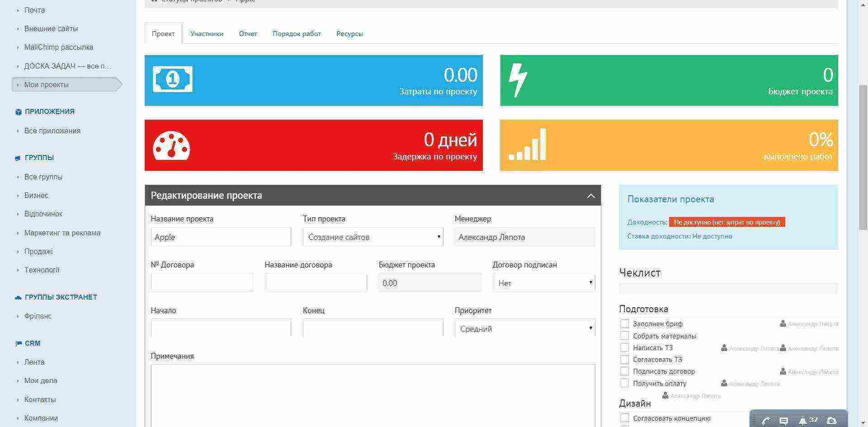This screenshot has height=427, width=868.
Task: Open Мои проекты in sidebar
Action: (67, 84)
